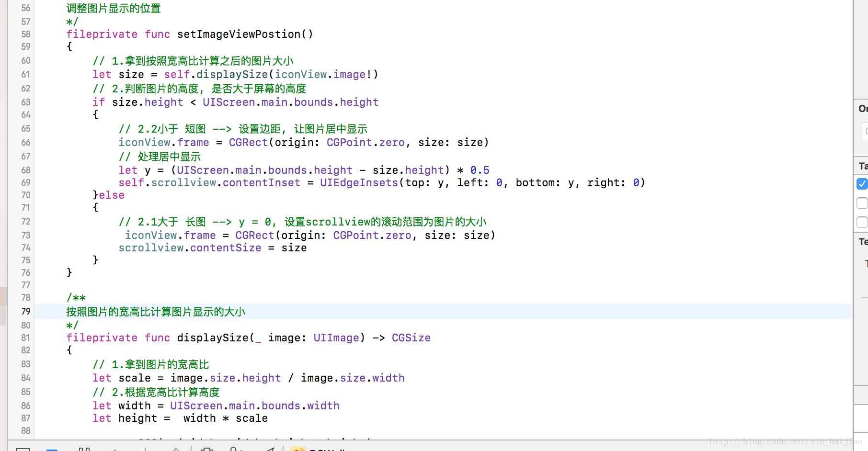Click the simulate location arrow icon in the debug bar
The height and width of the screenshot is (451, 868).
point(271,449)
